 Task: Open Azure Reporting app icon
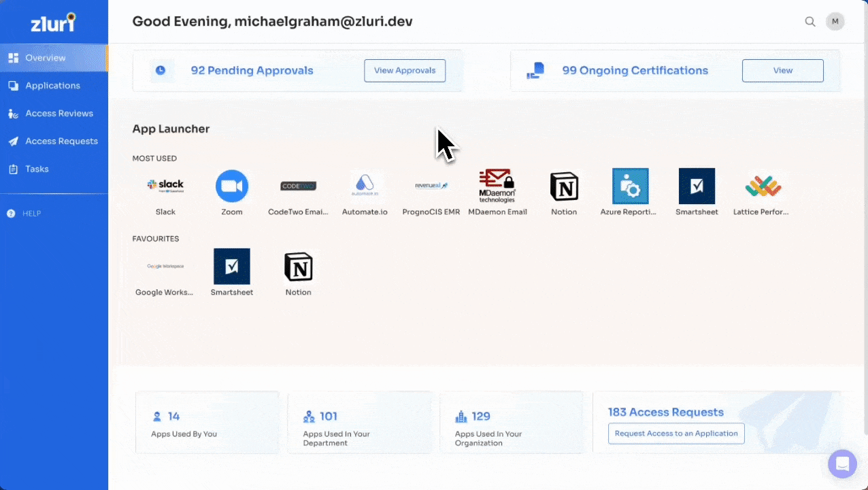tap(631, 186)
